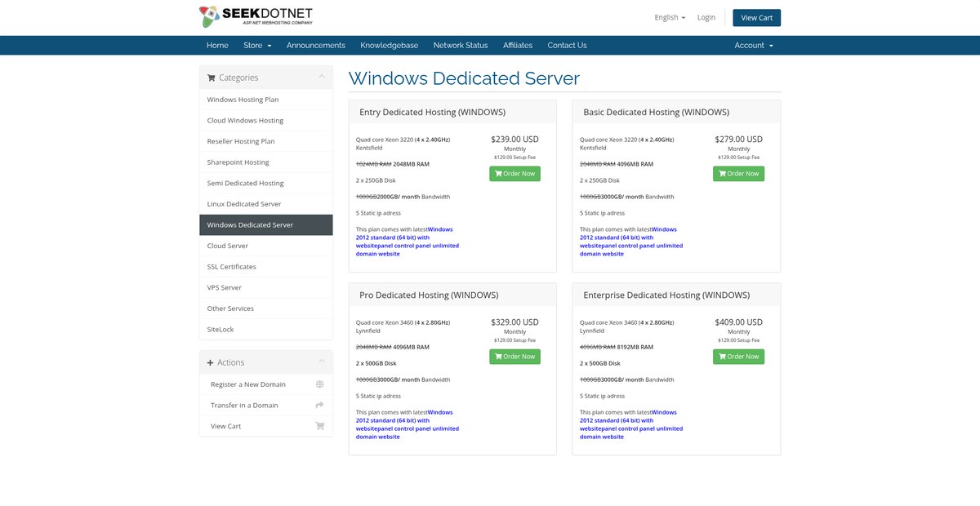This screenshot has height=506, width=980.
Task: Open the English language dropdown
Action: point(670,17)
